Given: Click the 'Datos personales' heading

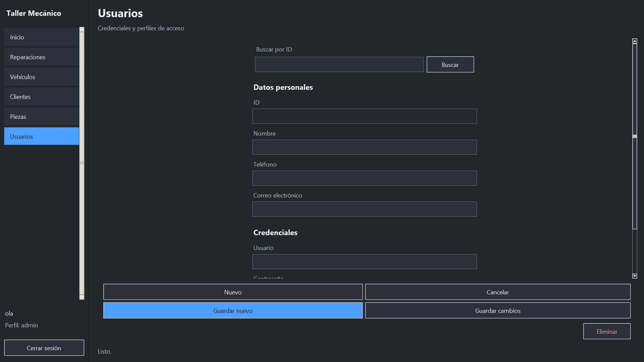Looking at the screenshot, I should tap(283, 87).
